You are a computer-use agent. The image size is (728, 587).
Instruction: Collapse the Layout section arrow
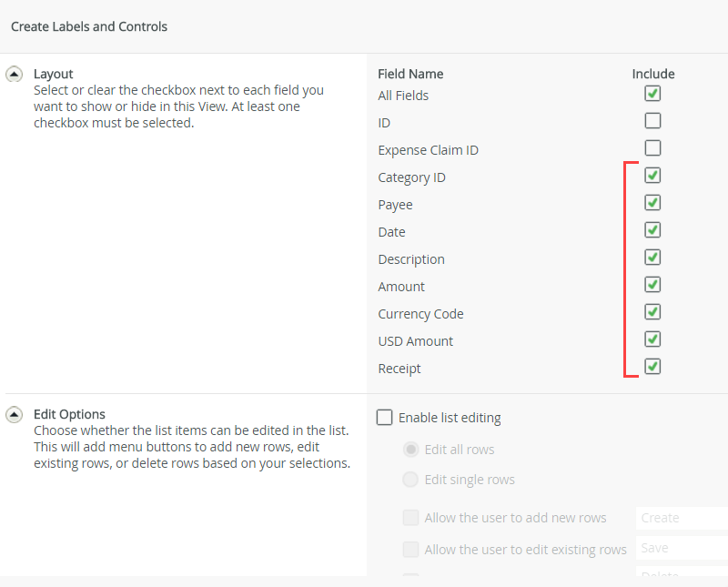click(x=14, y=75)
